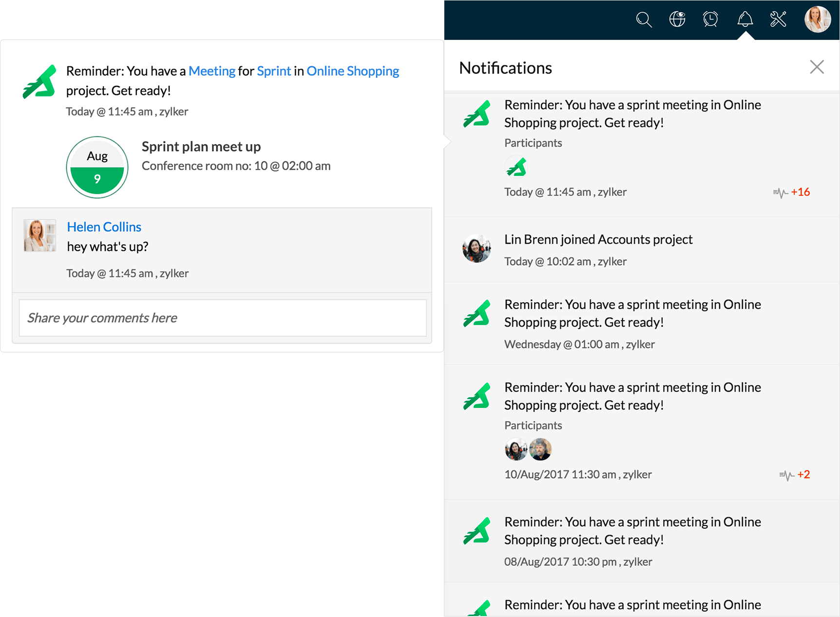Click the Meeting link in reminder
840x617 pixels.
[212, 71]
